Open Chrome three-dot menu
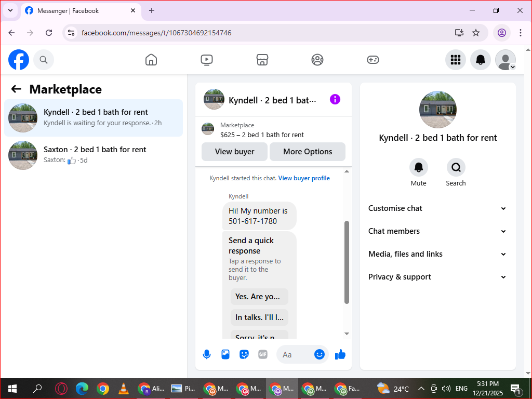Screen dimensions: 532x399 pos(521,33)
